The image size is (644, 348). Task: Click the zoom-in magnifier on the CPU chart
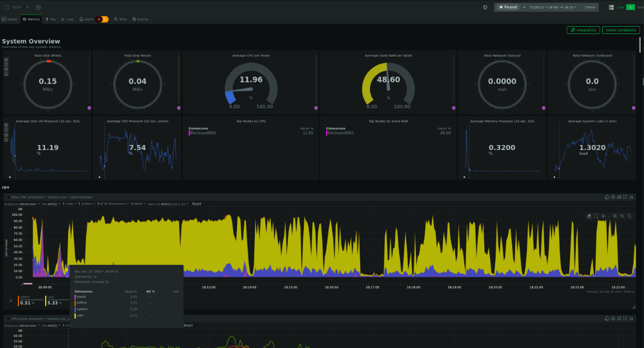click(616, 216)
